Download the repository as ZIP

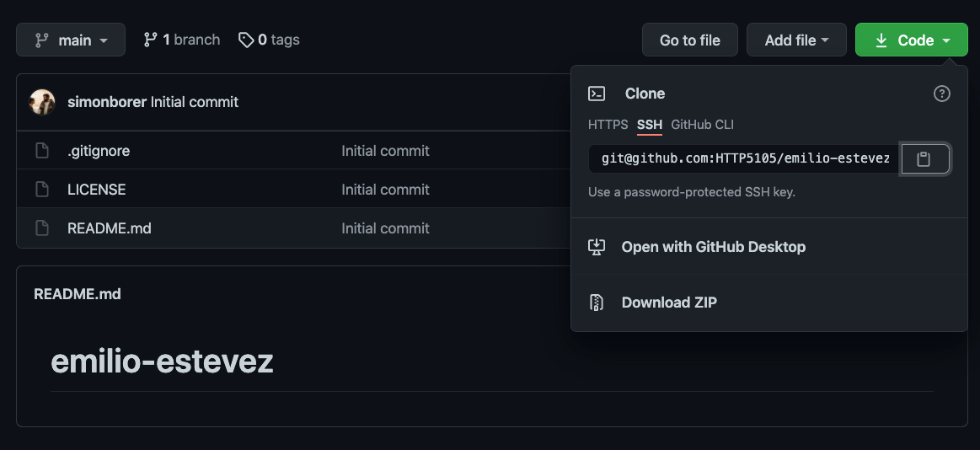click(x=669, y=303)
